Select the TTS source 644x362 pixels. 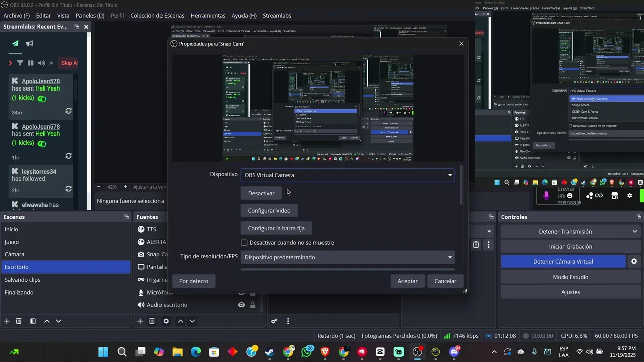point(151,229)
